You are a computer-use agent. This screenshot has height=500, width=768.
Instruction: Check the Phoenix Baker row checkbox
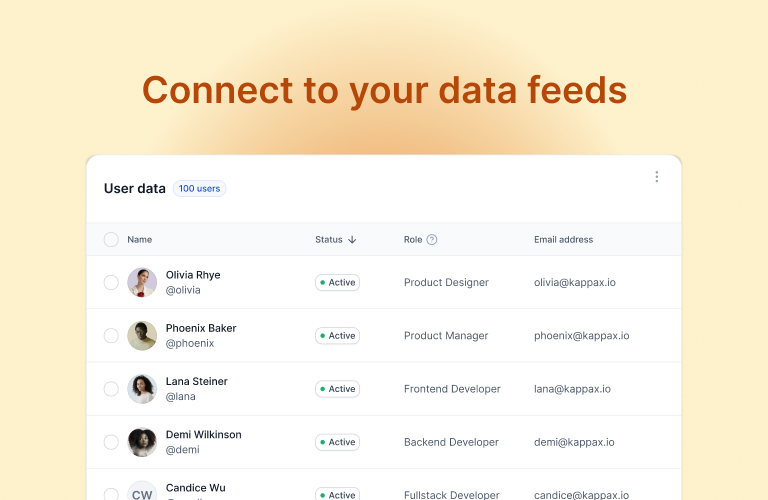click(111, 336)
